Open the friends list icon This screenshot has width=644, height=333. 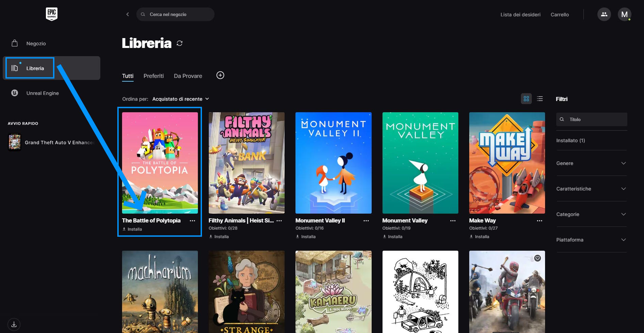tap(604, 14)
